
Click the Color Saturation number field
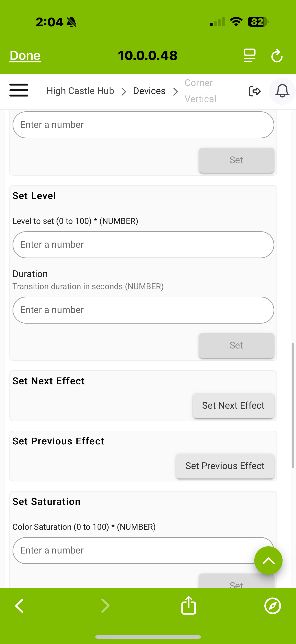143,550
